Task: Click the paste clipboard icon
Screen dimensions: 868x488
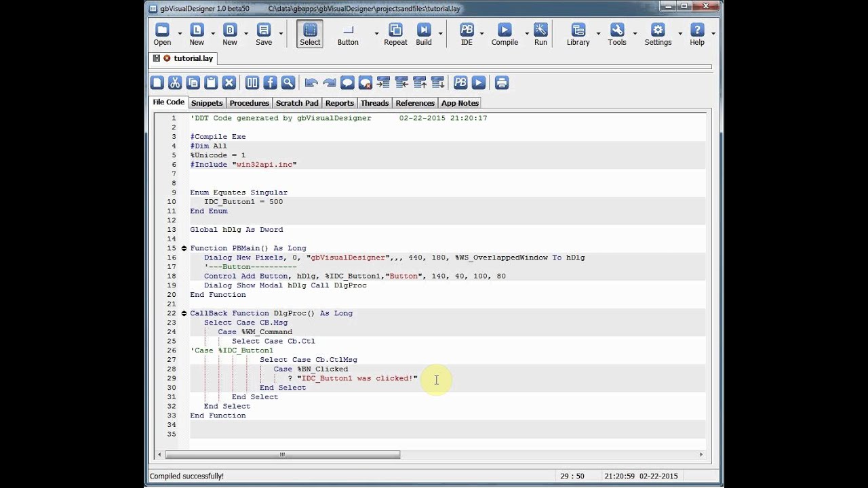Action: tap(211, 83)
